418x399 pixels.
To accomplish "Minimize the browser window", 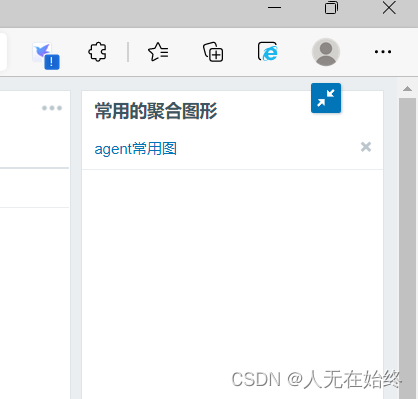I will coord(274,8).
